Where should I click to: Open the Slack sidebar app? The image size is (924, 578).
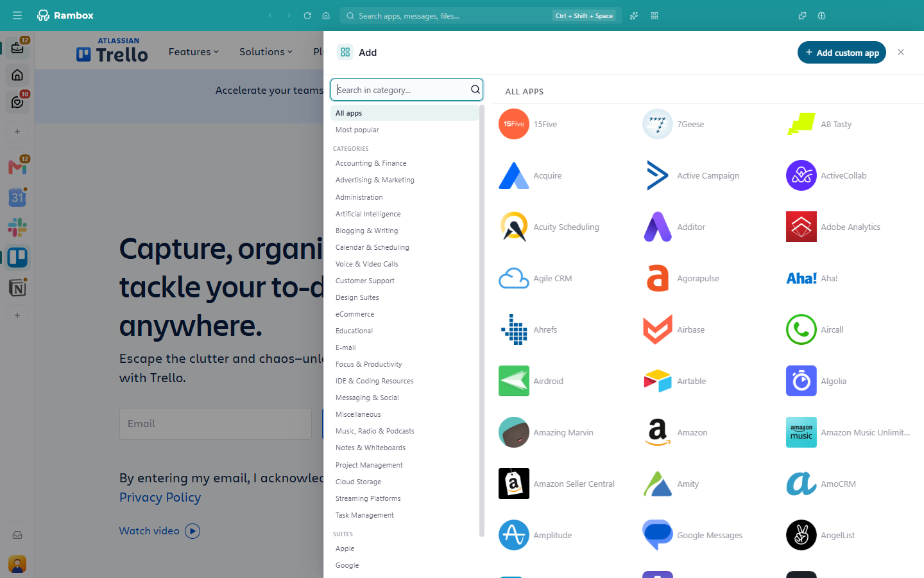17,227
